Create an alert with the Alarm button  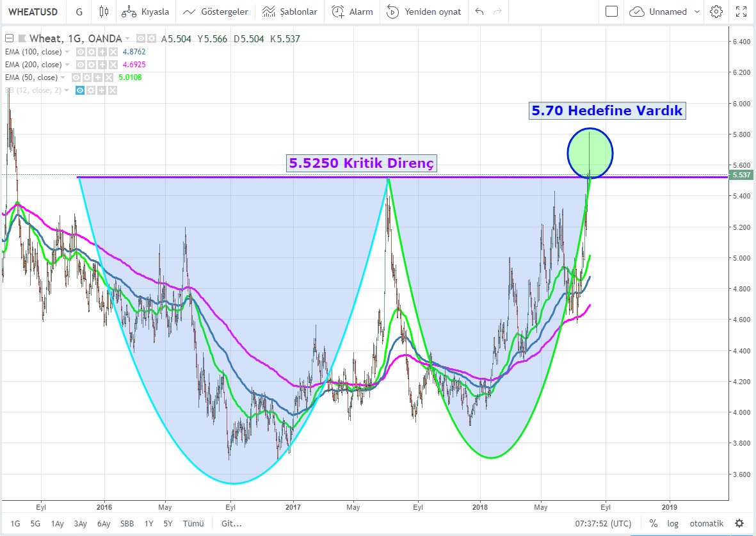click(x=353, y=12)
